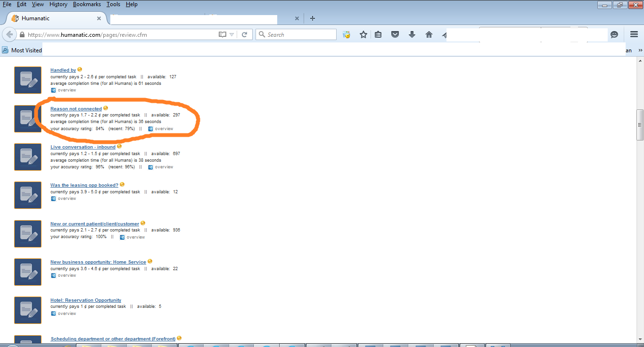Image resolution: width=644 pixels, height=347 pixels.
Task: Go to the Firefox home page
Action: (429, 34)
